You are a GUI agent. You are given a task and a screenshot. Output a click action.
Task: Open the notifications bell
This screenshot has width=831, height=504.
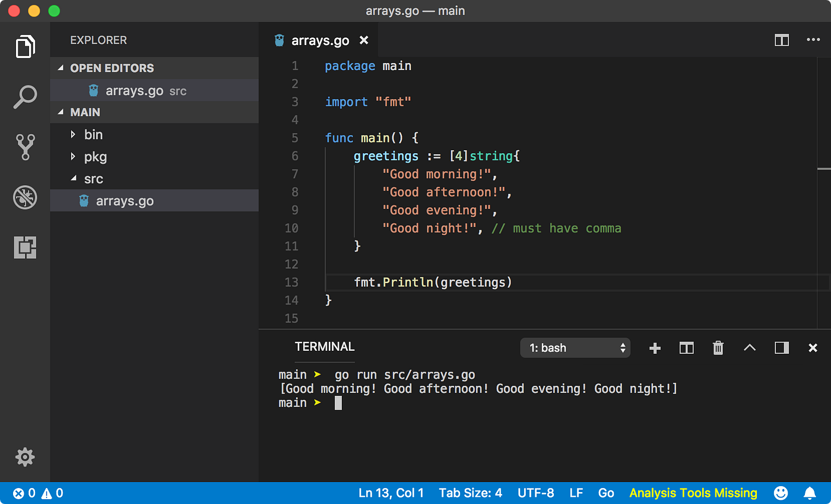coord(810,493)
